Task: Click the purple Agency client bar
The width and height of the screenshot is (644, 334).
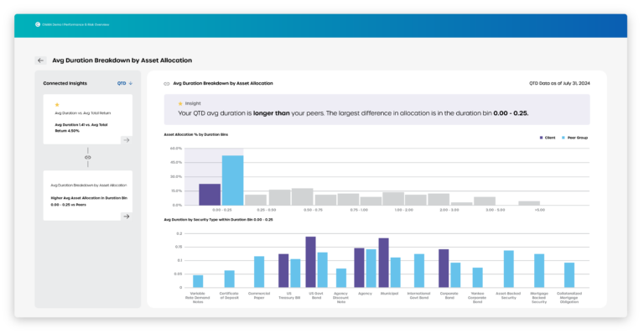Action: pyautogui.click(x=360, y=268)
